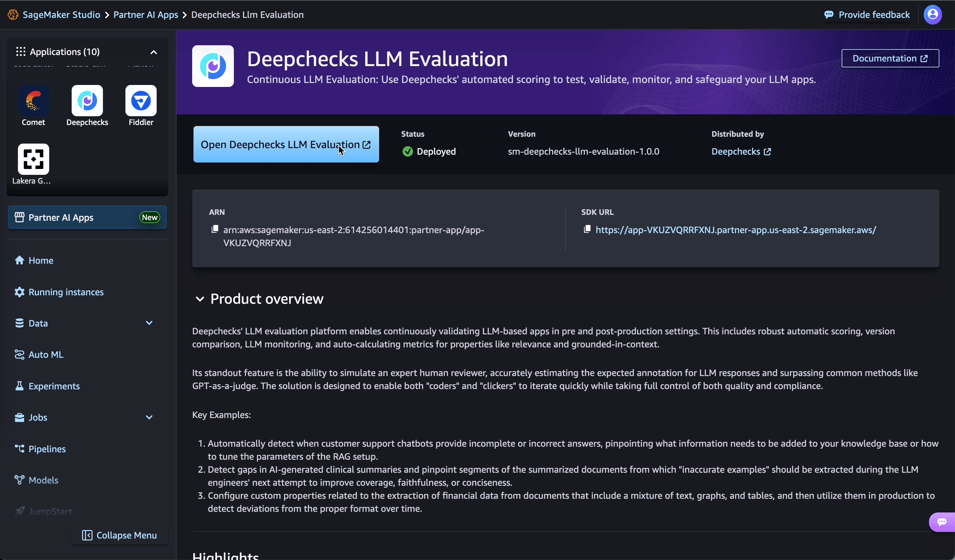Copy the ARN using copy icon
Viewport: 955px width, 560px height.
tap(215, 229)
